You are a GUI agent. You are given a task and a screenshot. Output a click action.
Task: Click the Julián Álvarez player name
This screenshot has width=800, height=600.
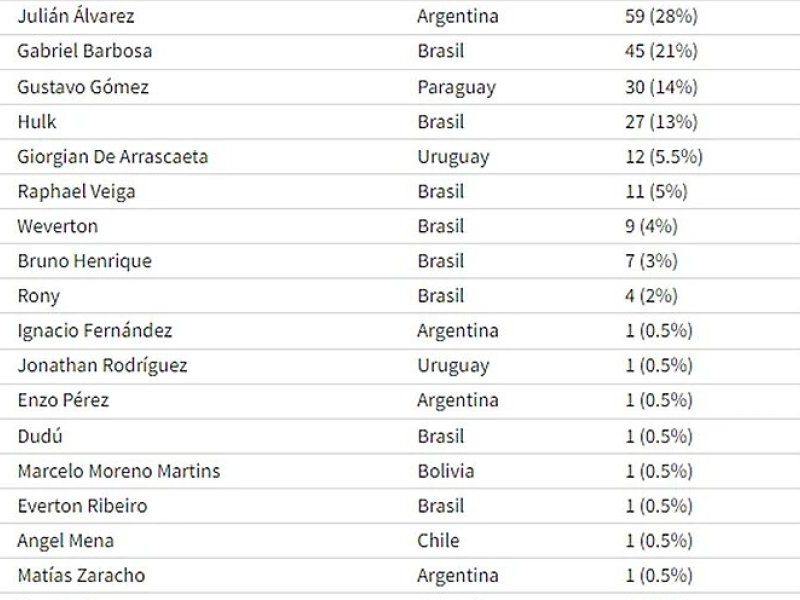point(76,16)
